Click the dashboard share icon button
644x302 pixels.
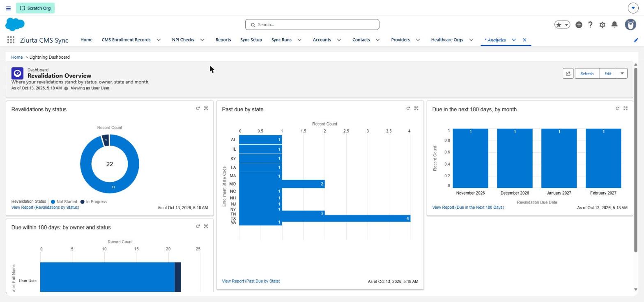coord(568,73)
